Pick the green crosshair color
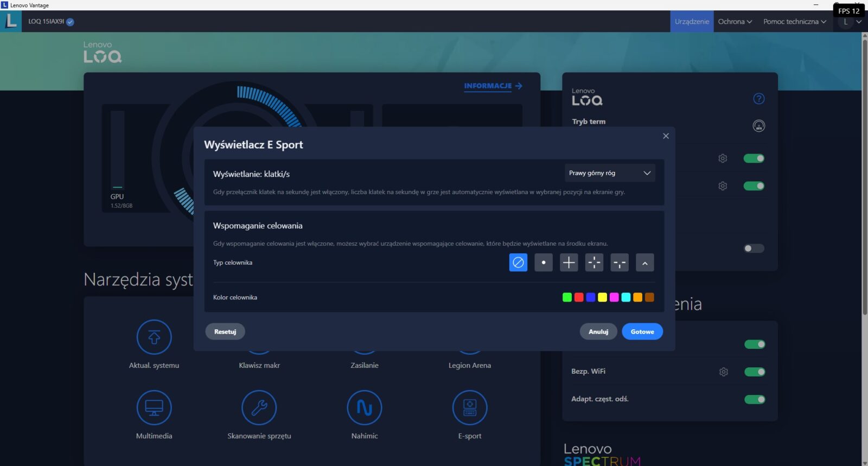Screen dimensions: 868x466 click(x=567, y=297)
